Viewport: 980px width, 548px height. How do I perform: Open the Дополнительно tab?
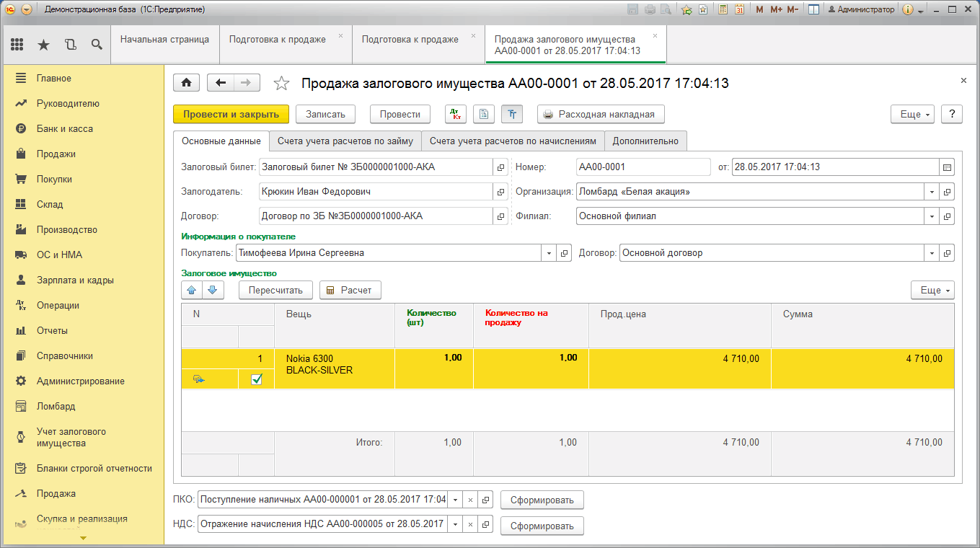645,141
